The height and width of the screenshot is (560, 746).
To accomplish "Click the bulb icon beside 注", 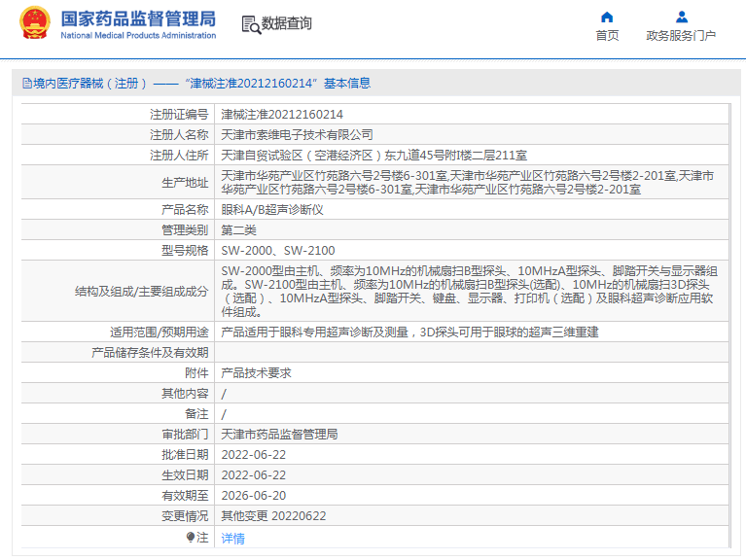I will pos(191,537).
